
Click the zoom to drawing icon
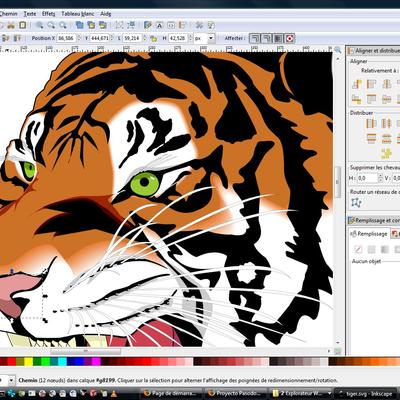(x=51, y=25)
